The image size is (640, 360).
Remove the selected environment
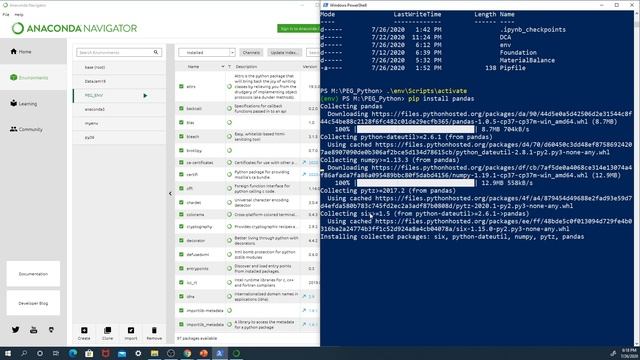tap(154, 333)
